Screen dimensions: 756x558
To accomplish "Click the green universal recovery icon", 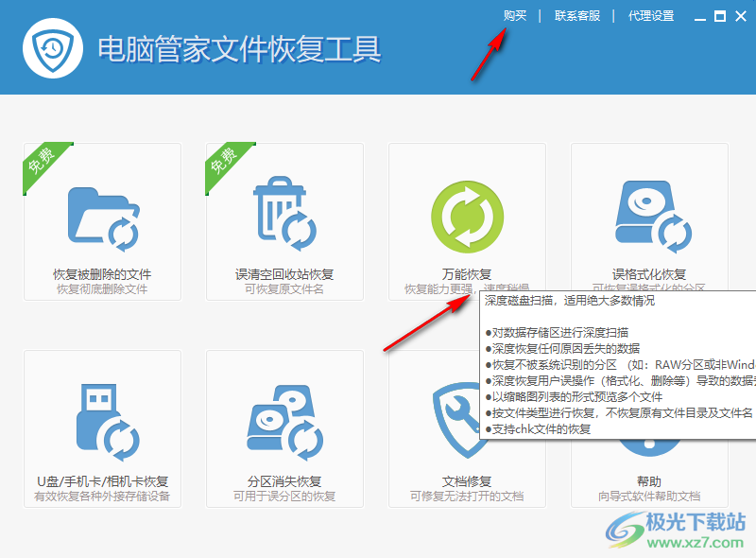I will 467,217.
